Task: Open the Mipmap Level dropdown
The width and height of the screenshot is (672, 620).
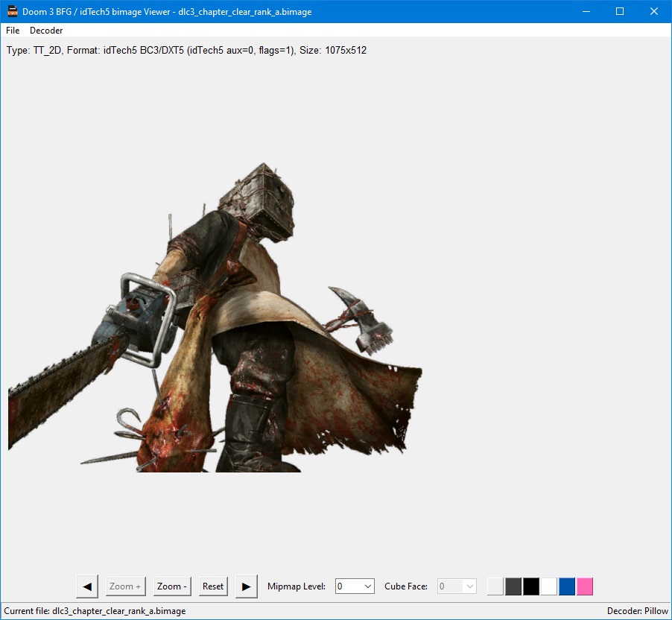Action: pyautogui.click(x=355, y=586)
